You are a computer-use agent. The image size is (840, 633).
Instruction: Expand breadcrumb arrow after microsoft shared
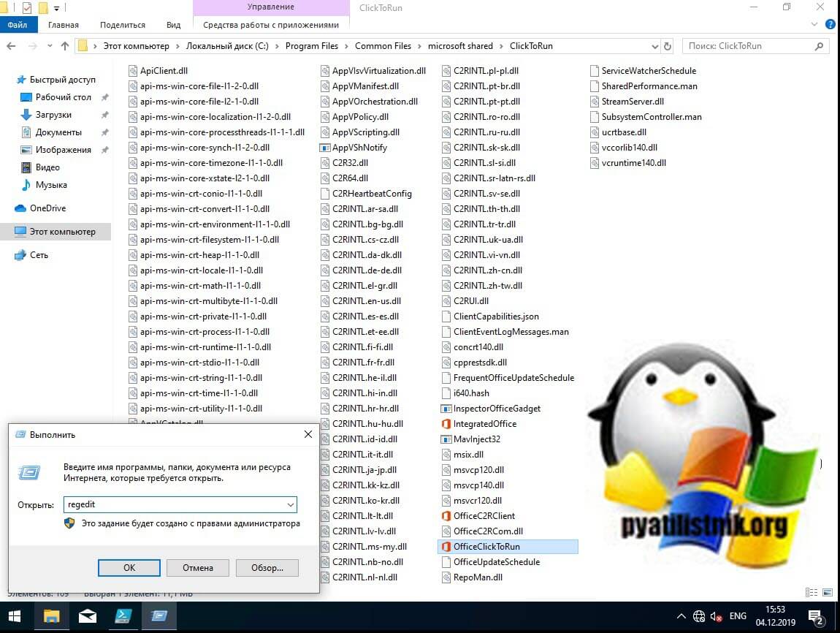501,46
